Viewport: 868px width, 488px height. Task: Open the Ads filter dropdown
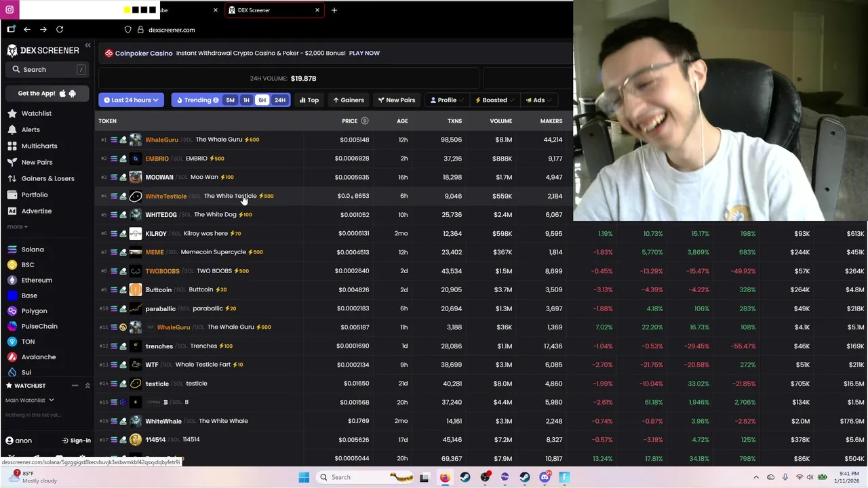[538, 100]
